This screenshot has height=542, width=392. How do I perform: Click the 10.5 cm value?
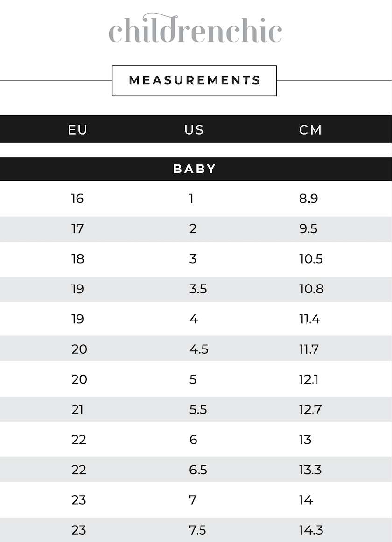point(311,259)
